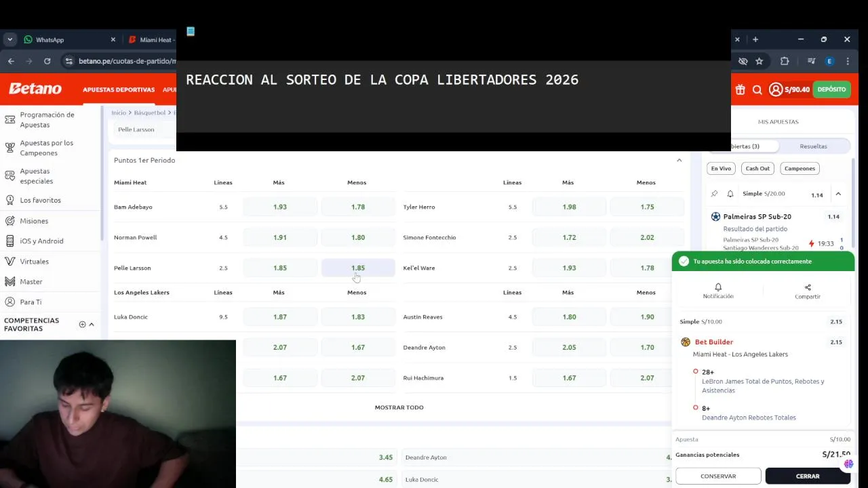Open the Apuestas por los Campeones trophy icon
868x488 pixels.
[x=9, y=148]
